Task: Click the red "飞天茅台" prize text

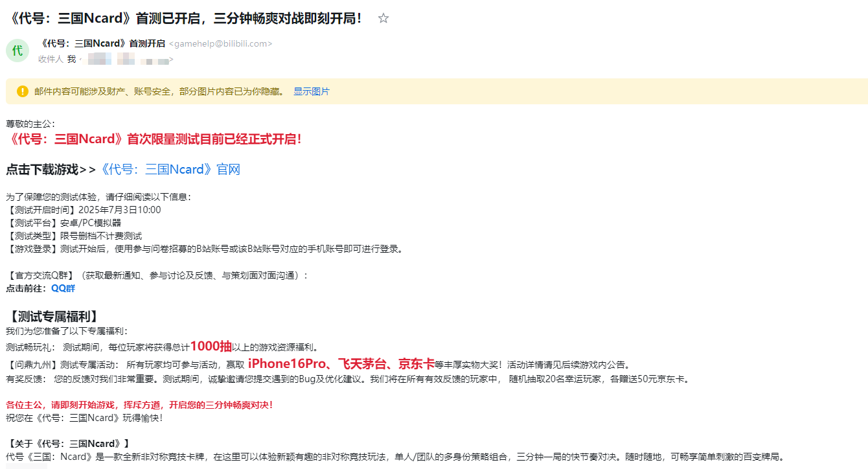Action: coord(361,363)
